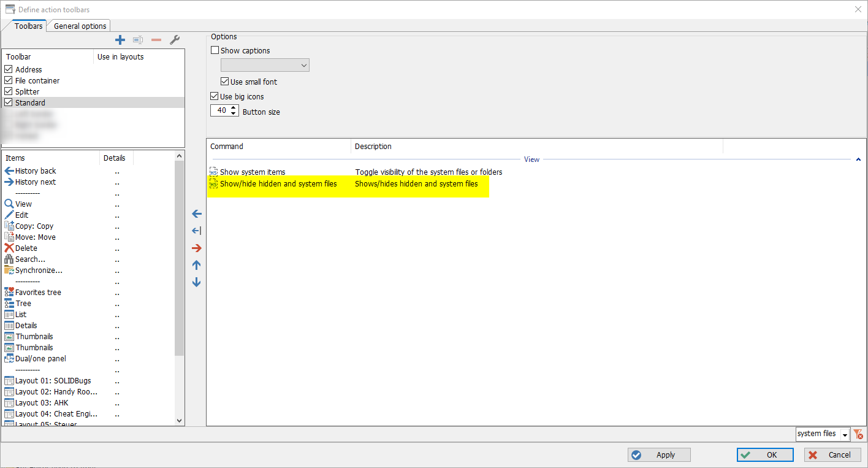
Task: Close the Define action toolbars dialog
Action: point(858,9)
